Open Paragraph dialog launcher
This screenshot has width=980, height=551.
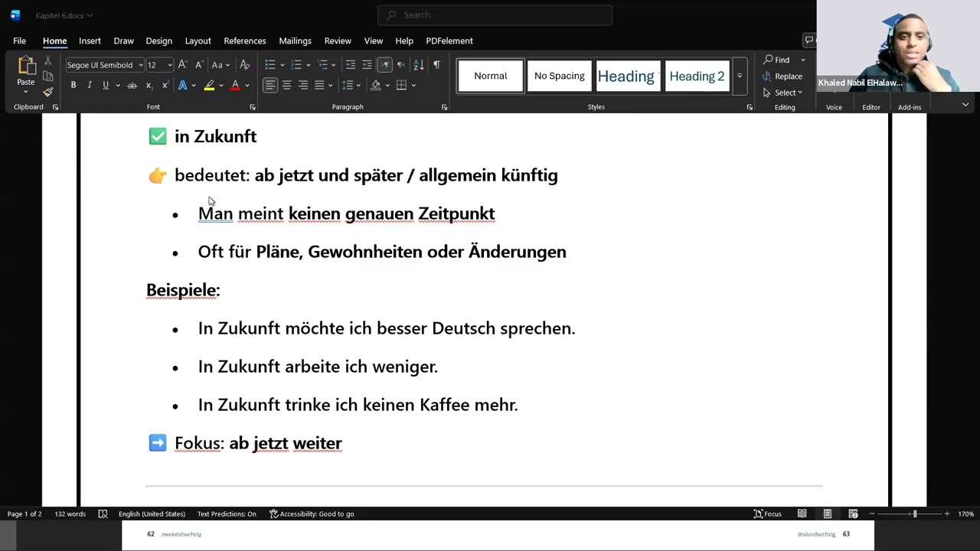(x=445, y=107)
